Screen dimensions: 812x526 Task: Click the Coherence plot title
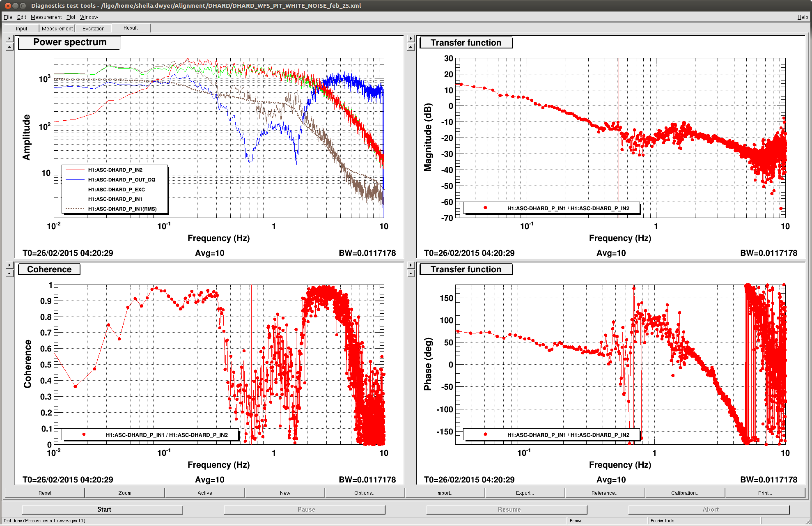point(49,269)
